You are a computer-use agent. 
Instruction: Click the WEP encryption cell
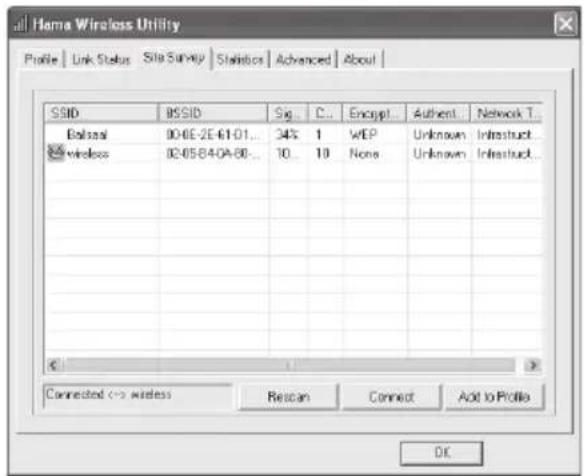(364, 134)
